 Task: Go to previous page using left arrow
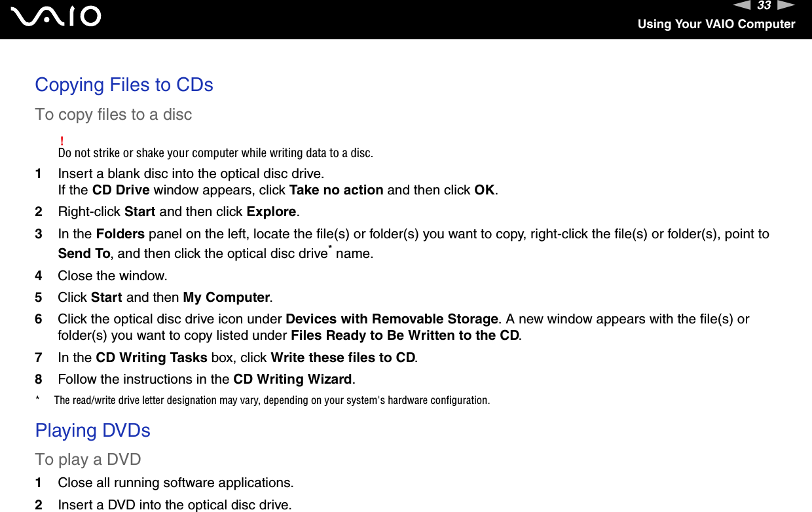(741, 5)
